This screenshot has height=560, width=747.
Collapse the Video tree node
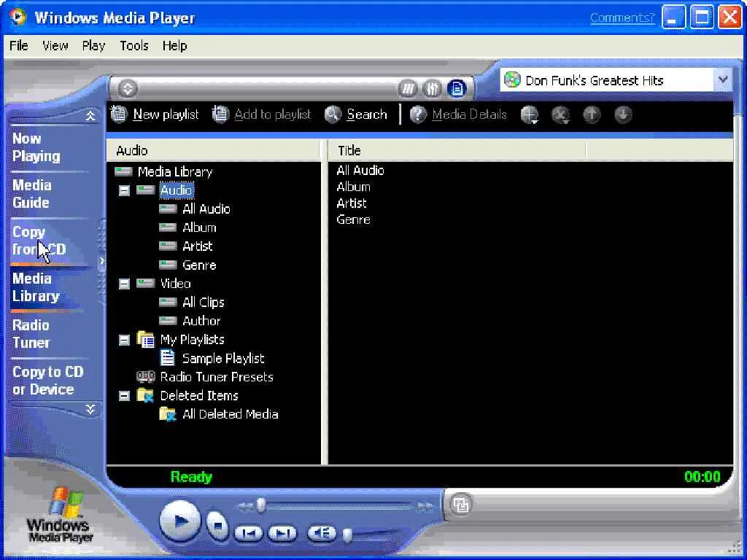tap(124, 284)
